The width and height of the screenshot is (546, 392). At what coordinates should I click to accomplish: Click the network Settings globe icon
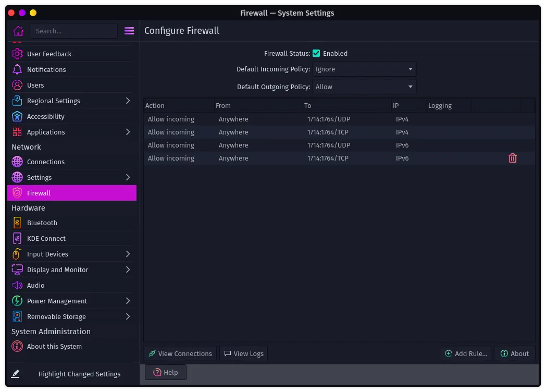pyautogui.click(x=17, y=177)
